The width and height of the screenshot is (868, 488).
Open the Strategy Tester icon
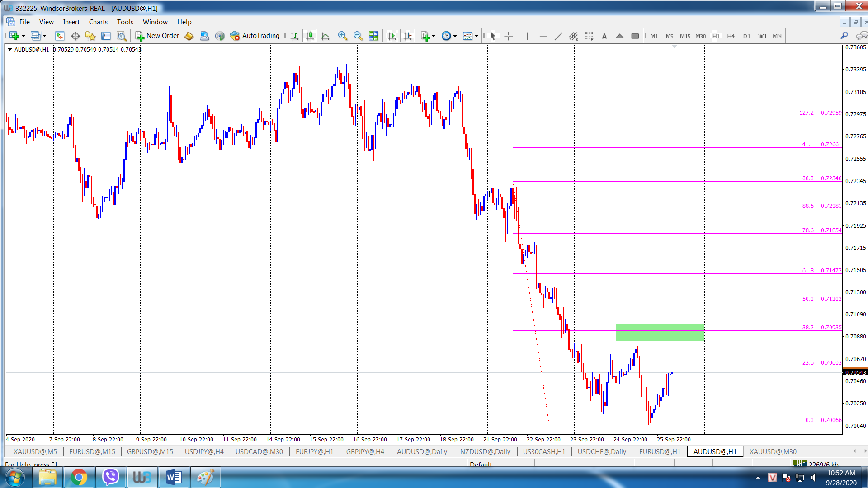click(x=121, y=36)
